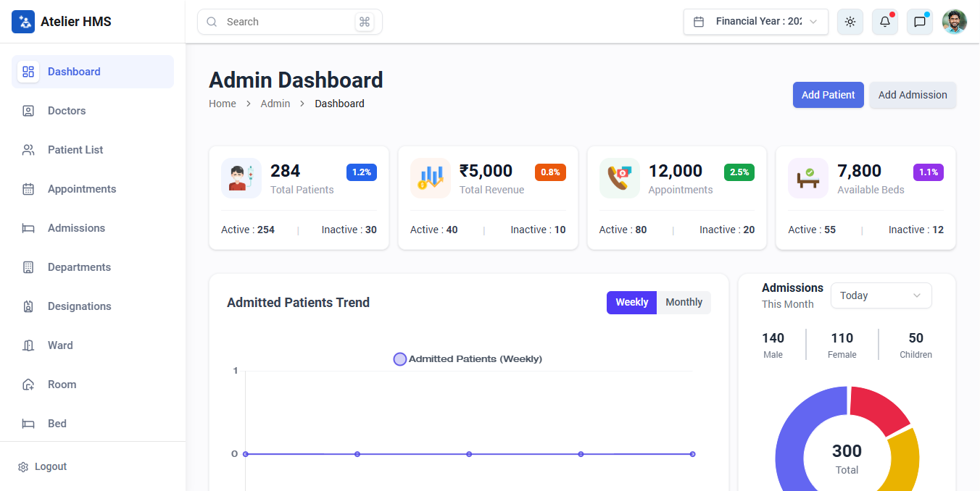Open the chat messages icon

919,22
